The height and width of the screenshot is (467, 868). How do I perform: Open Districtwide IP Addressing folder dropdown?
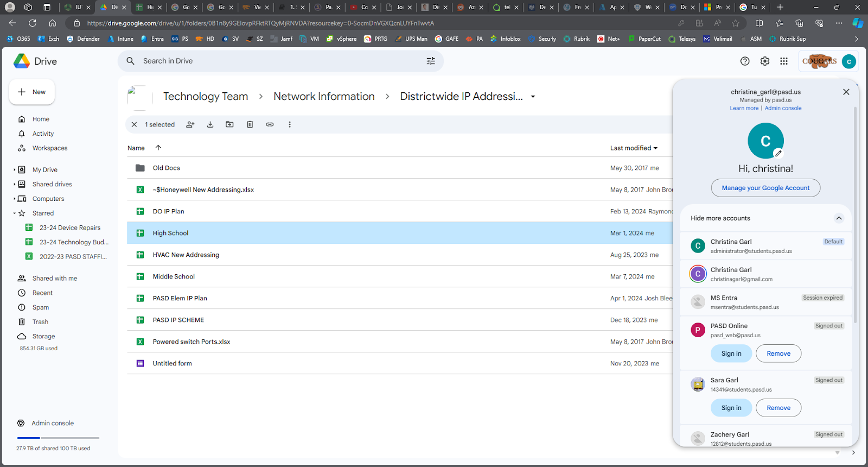click(x=533, y=97)
